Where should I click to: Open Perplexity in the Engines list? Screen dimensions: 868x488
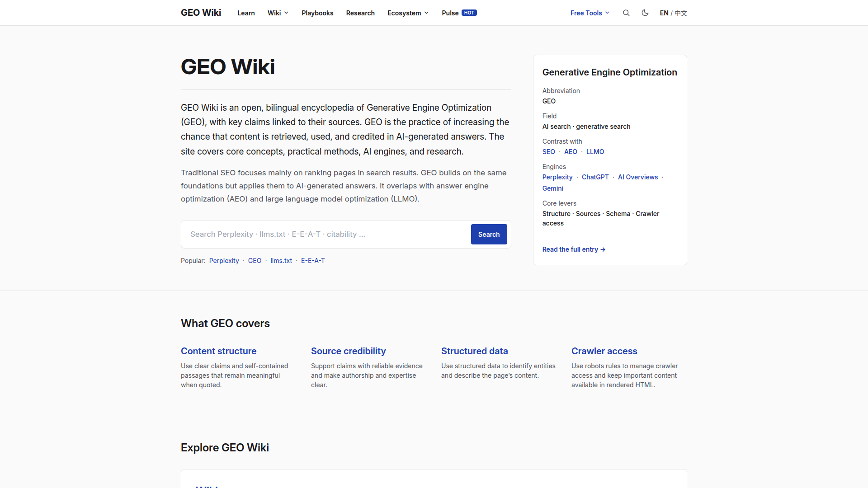(x=557, y=177)
